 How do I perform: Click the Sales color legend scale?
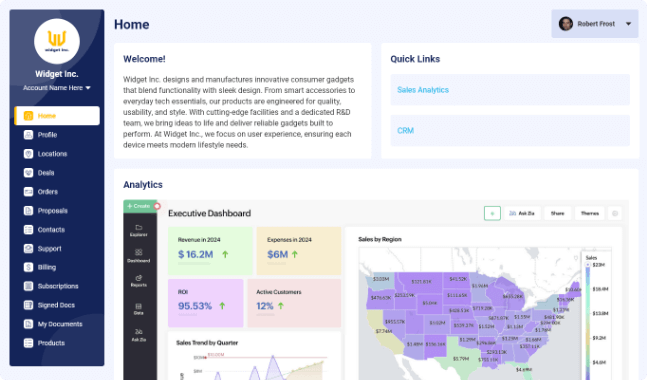(x=588, y=320)
